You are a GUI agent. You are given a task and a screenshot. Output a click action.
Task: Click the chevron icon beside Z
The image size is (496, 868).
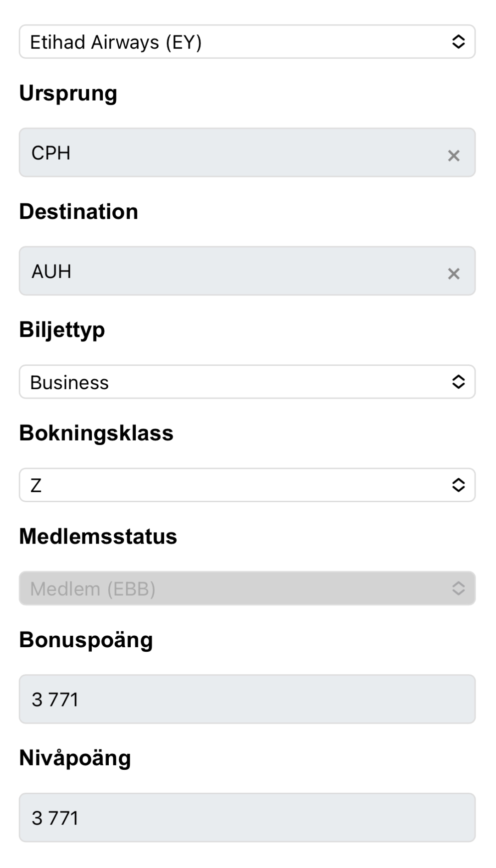[458, 485]
